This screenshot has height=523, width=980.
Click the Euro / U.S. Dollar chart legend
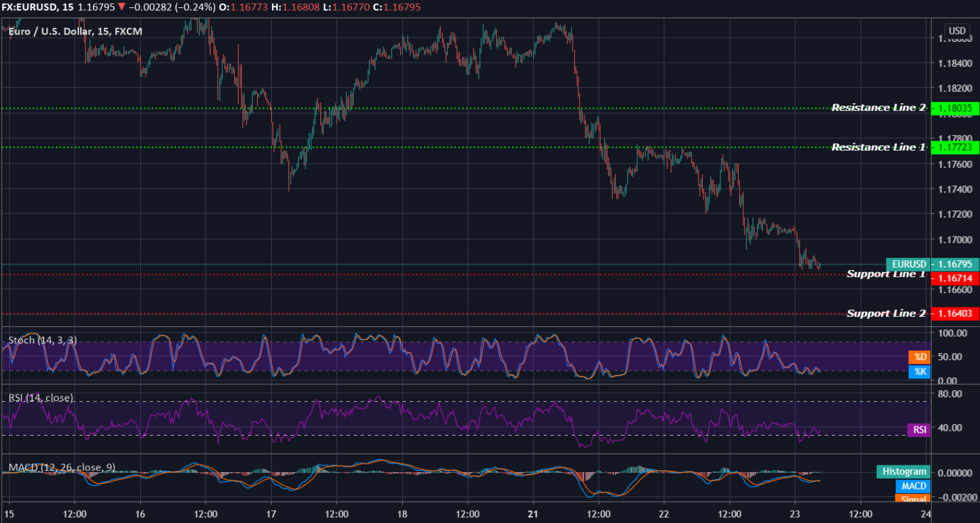(x=75, y=31)
